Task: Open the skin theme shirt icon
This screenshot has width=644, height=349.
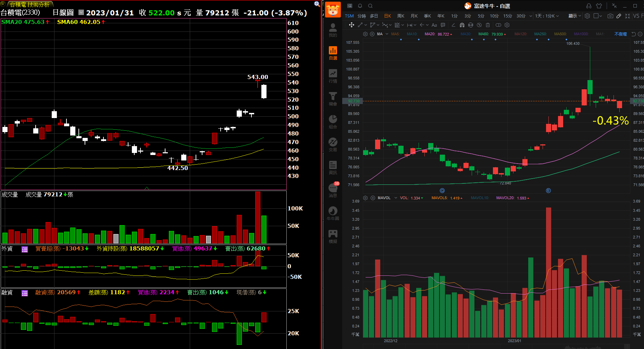Action: [599, 6]
